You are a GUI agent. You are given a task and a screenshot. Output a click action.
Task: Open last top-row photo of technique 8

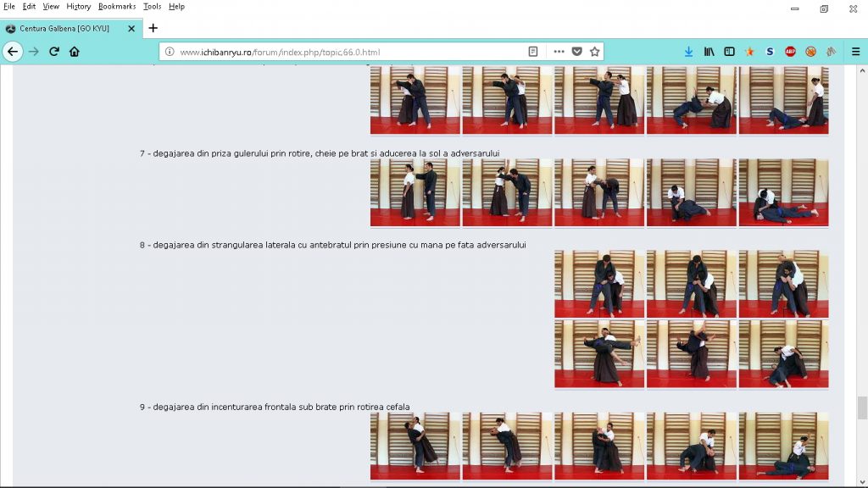(784, 284)
